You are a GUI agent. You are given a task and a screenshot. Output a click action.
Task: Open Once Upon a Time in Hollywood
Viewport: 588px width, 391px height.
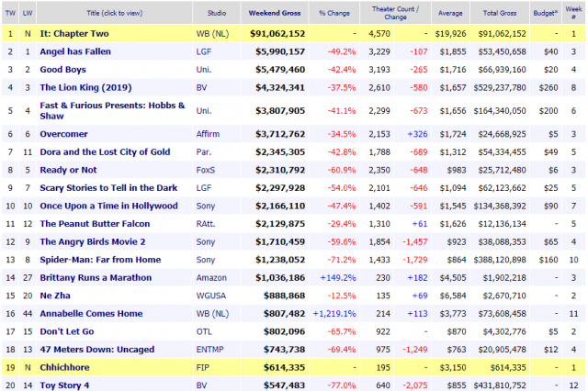(108, 206)
